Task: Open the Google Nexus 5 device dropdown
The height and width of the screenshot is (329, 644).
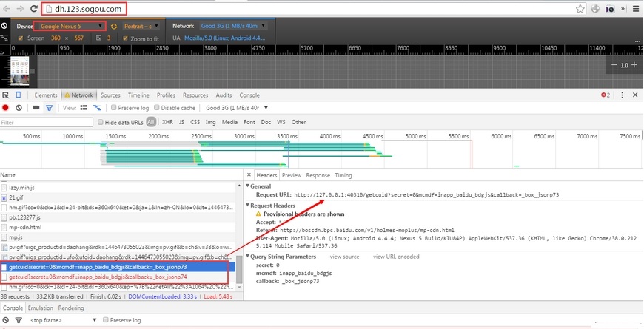Action: click(70, 26)
